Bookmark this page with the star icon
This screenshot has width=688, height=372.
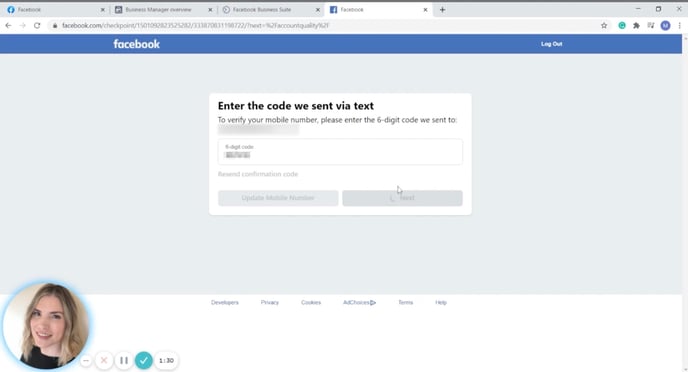tap(604, 25)
